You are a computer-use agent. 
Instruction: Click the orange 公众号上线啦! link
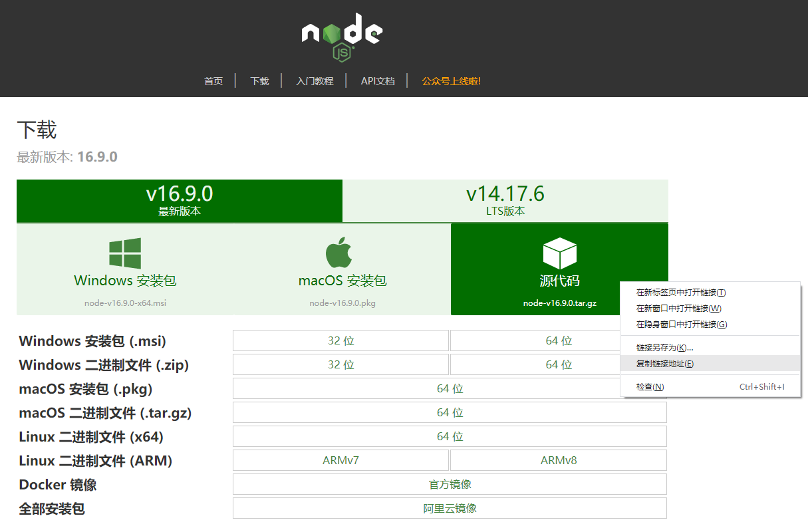click(451, 81)
